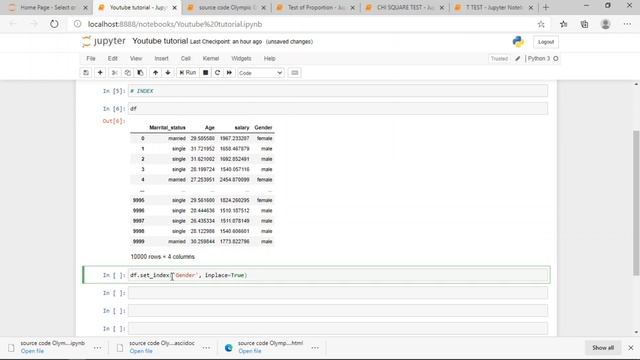640x360 pixels.
Task: Cut selected cells with scissors icon
Action: click(115, 73)
